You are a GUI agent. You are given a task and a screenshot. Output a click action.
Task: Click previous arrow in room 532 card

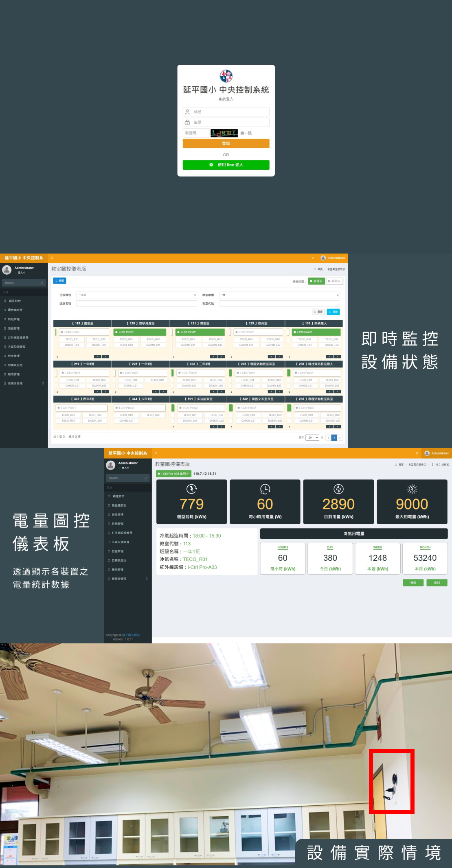point(271,426)
